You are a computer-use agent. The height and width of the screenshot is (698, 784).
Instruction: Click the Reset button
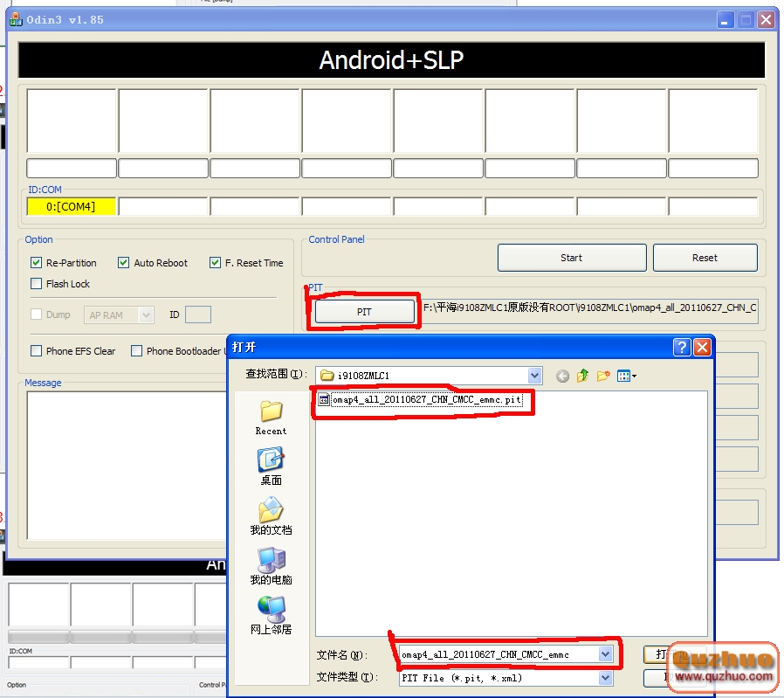[x=705, y=258]
